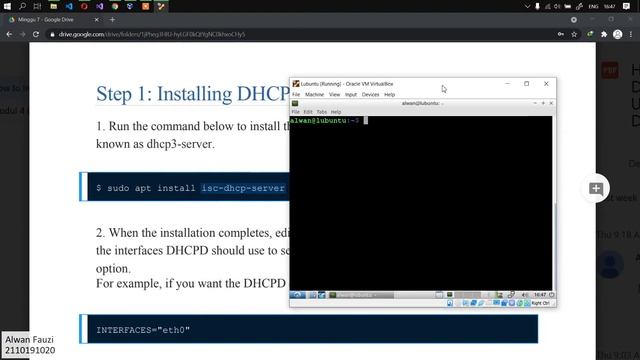Open the Chrome extensions puzzle icon
The image size is (640, 360).
tap(604, 34)
